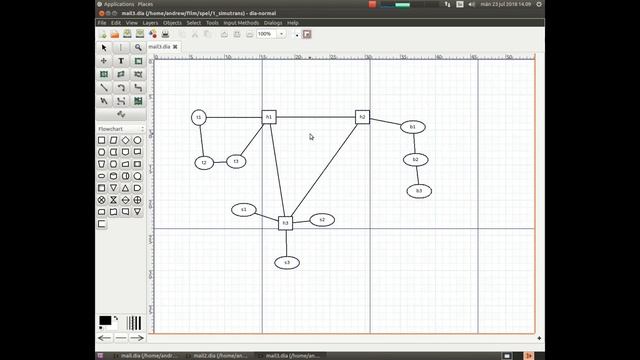Click the Save As toolbar icon

point(140,34)
